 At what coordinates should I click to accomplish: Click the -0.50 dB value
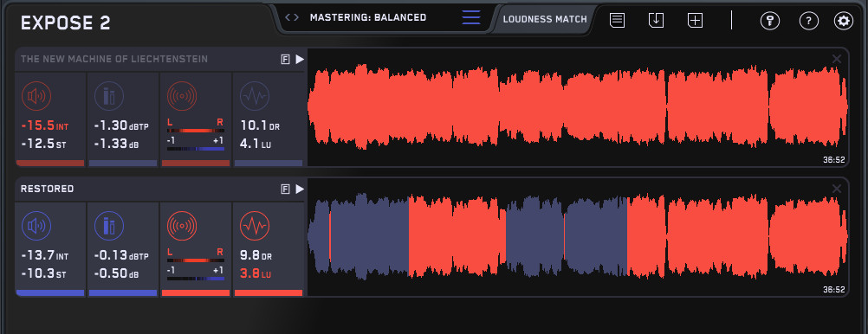click(116, 273)
